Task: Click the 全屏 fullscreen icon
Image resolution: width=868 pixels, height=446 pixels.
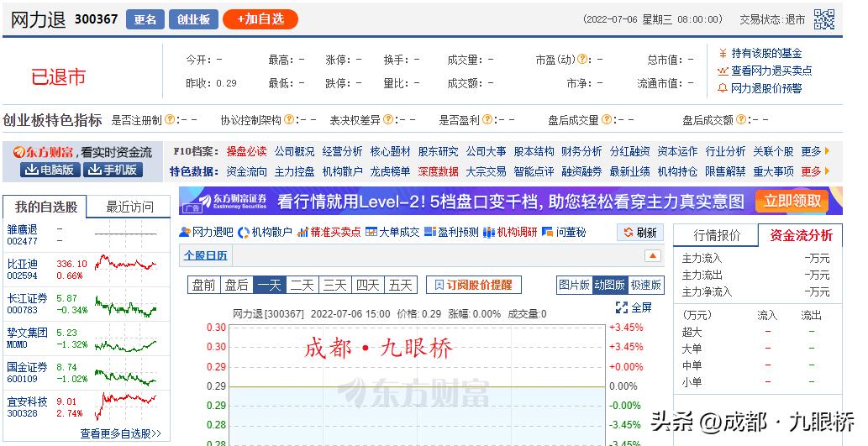Action: [634, 307]
